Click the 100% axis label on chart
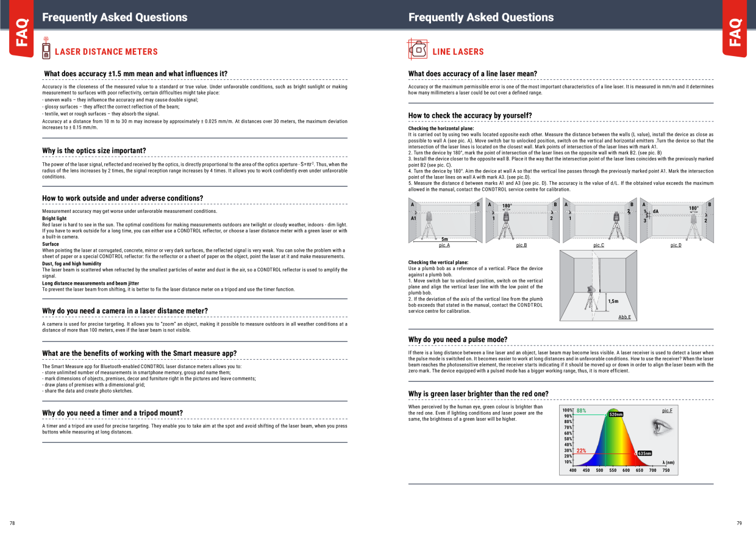 (567, 410)
